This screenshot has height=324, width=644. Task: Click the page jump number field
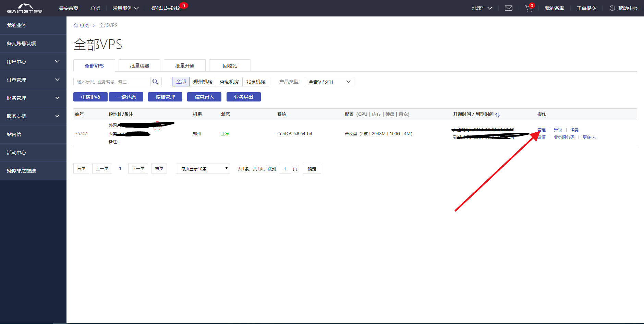tap(285, 169)
